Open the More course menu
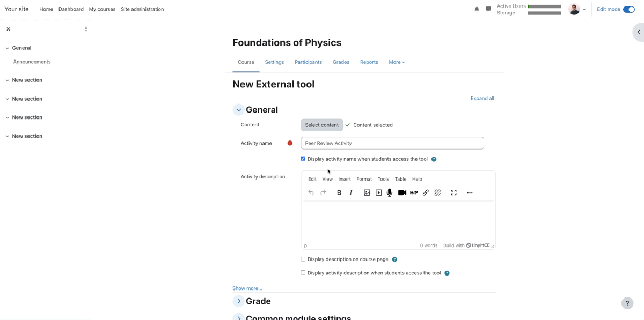This screenshot has width=644, height=320. [397, 62]
